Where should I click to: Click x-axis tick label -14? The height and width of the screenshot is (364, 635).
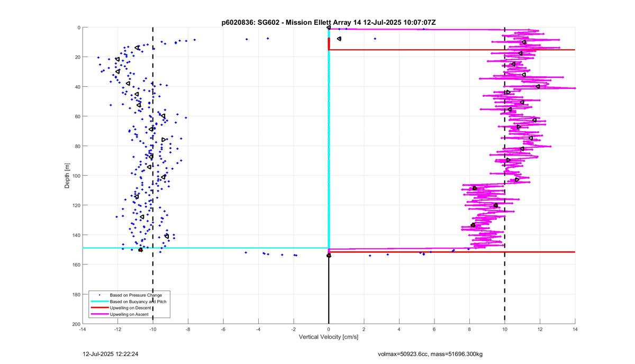coord(82,329)
